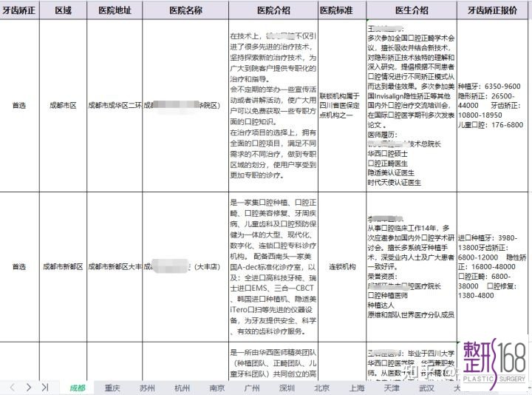Click intro cell starting 是一家集口腔种植

(273, 267)
